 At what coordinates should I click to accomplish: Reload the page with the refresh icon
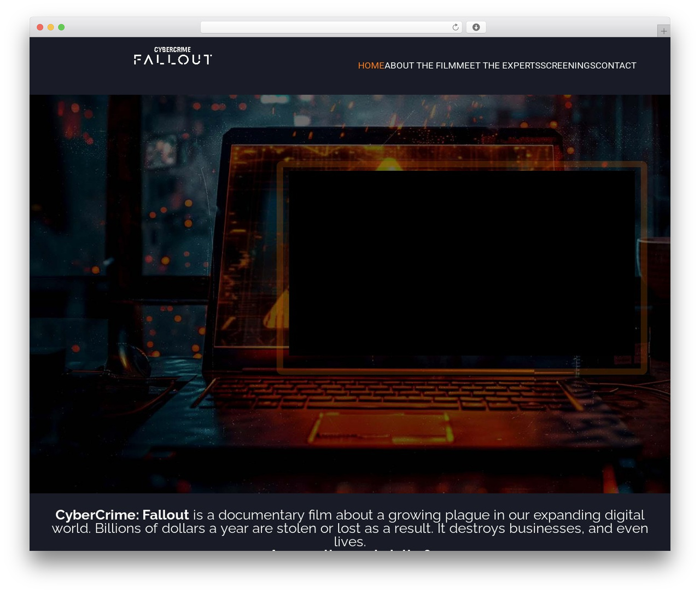[x=456, y=27]
